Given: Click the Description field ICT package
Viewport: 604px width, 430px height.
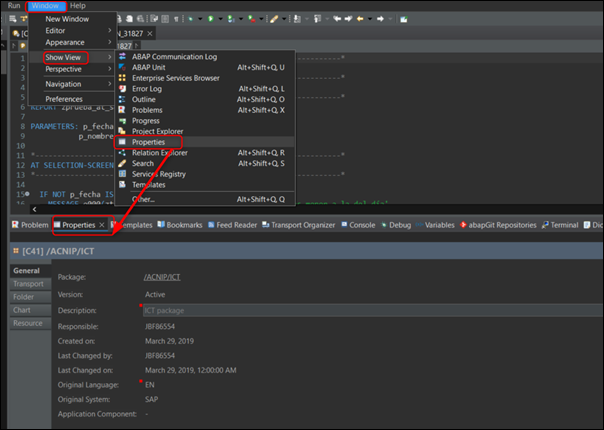Looking at the screenshot, I should [x=373, y=311].
